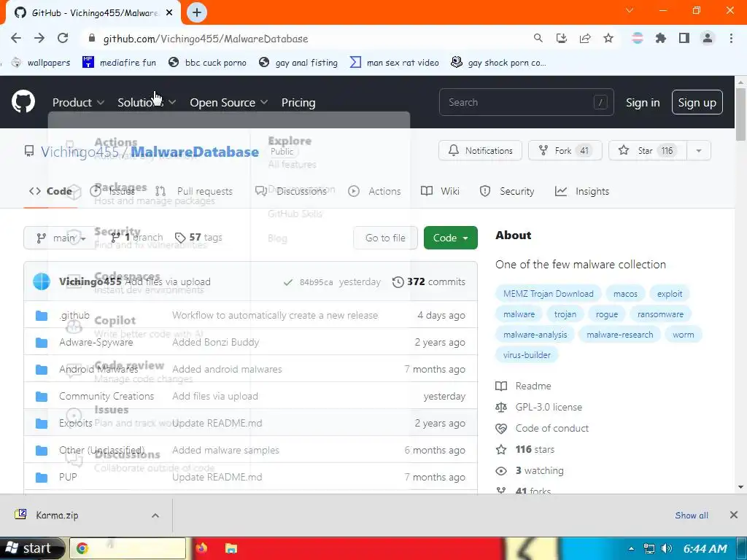
Task: Toggle the browser side panel icon
Action: click(684, 38)
